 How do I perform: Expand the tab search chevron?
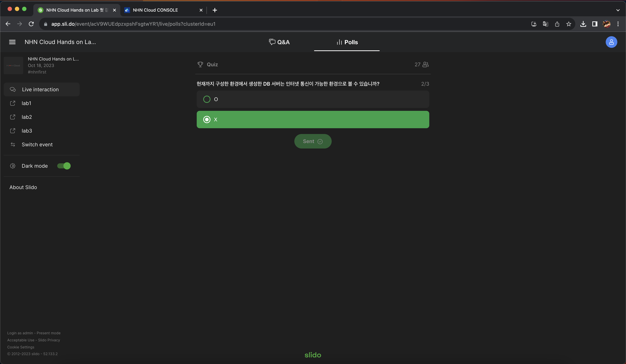tap(618, 10)
